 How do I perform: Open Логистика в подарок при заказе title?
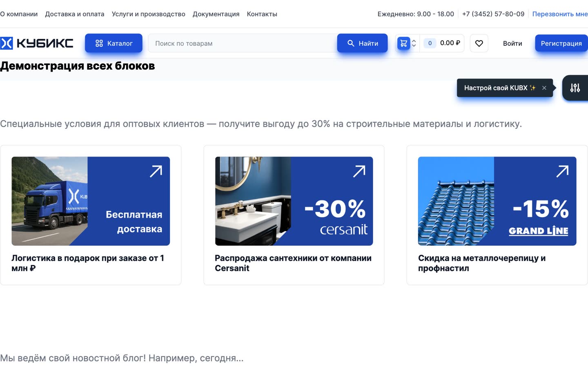(88, 263)
